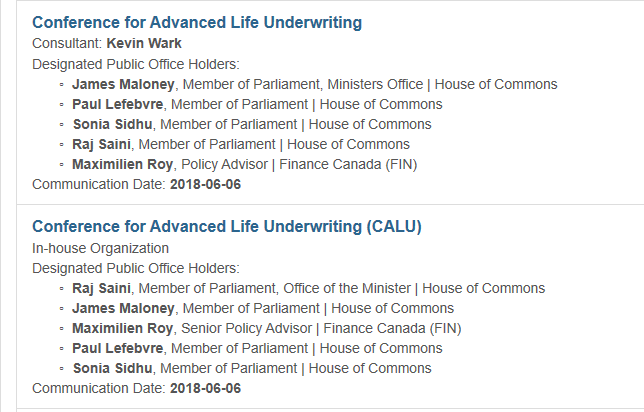Select Sonia Sidhu in the CALU record
The image size is (644, 412).
point(113,368)
